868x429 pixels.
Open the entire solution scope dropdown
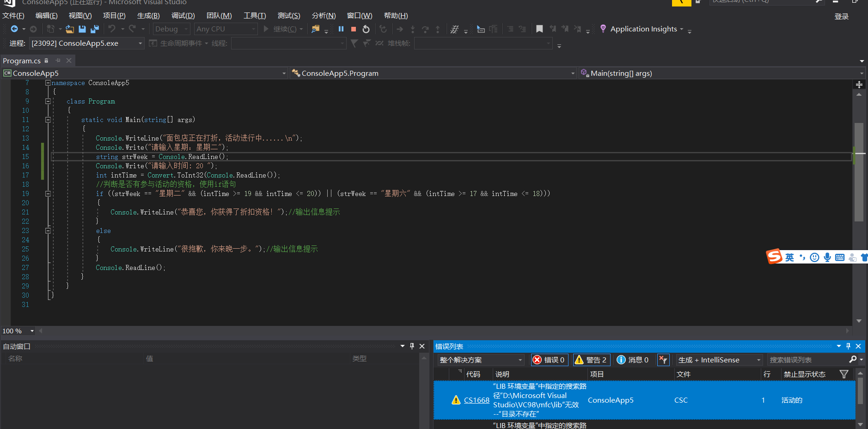pyautogui.click(x=481, y=360)
